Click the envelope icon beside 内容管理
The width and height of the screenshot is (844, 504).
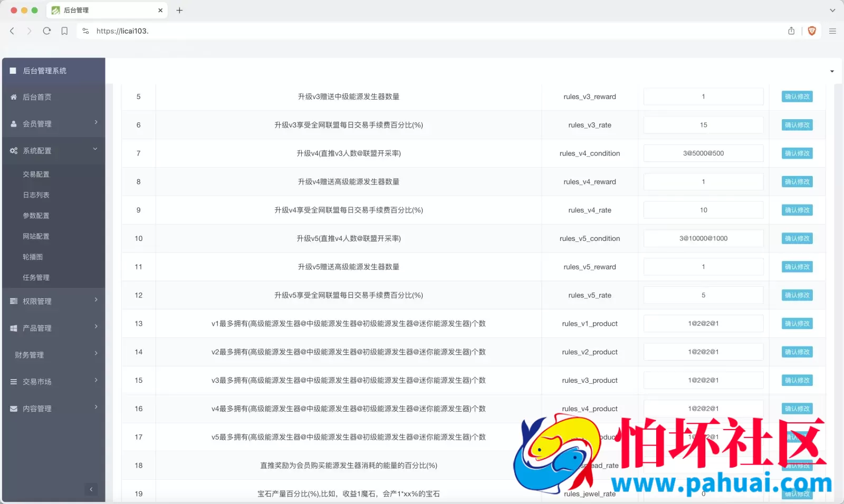14,409
